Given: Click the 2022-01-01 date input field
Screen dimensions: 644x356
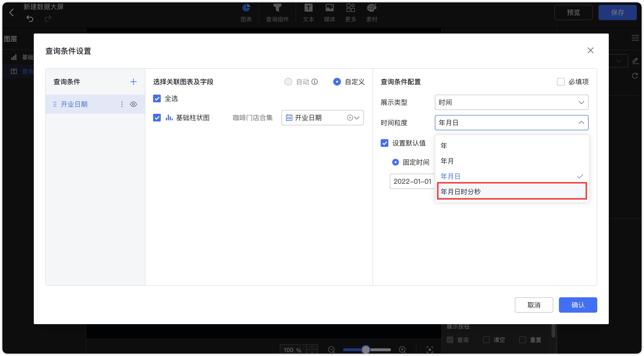Looking at the screenshot, I should [x=413, y=181].
